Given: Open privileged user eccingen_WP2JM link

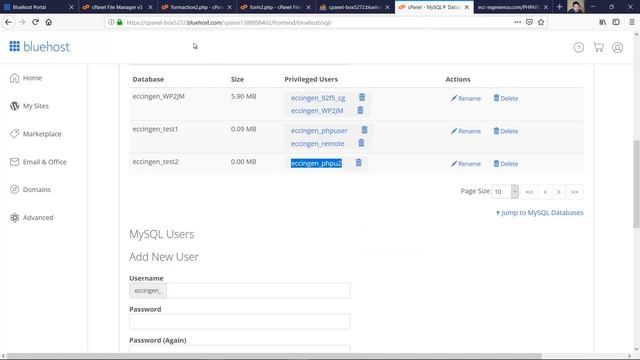Looking at the screenshot, I should click(x=317, y=111).
